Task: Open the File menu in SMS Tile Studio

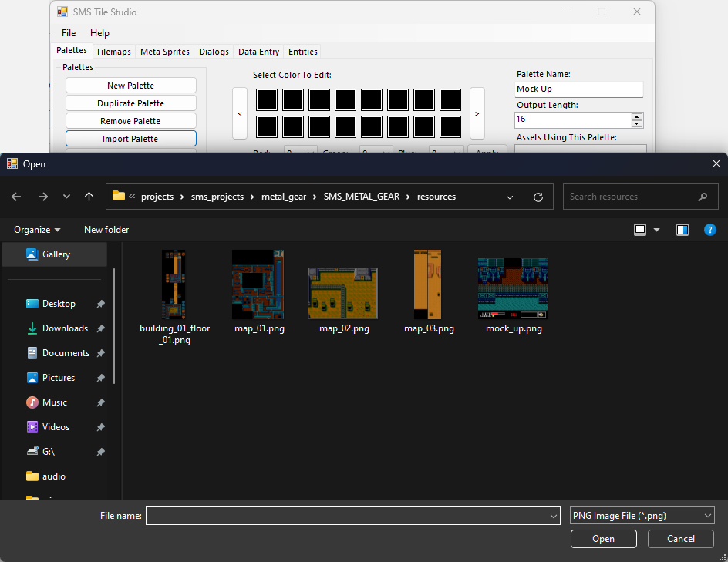Action: tap(69, 33)
